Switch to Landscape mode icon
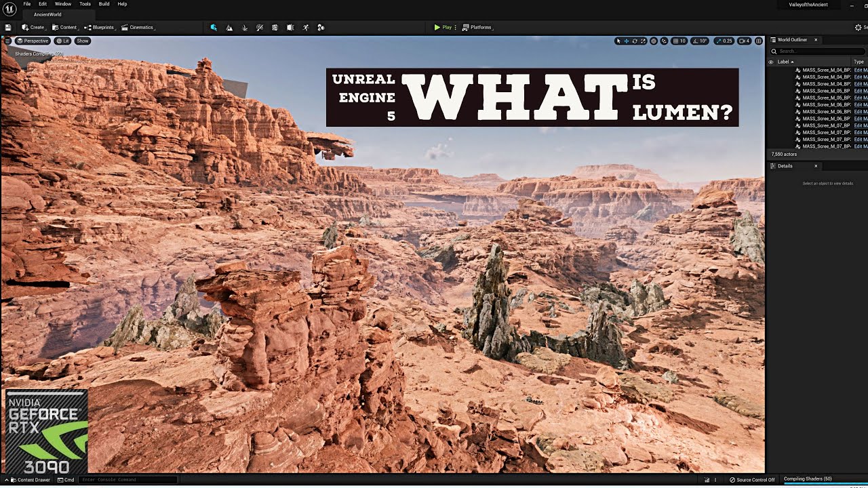Viewport: 868px width, 488px height. [x=229, y=27]
